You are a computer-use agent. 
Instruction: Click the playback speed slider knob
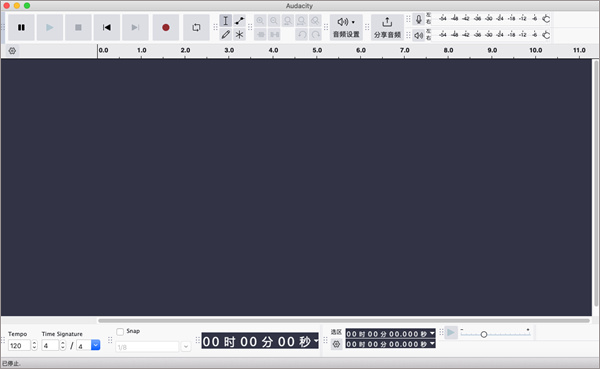[x=484, y=335]
